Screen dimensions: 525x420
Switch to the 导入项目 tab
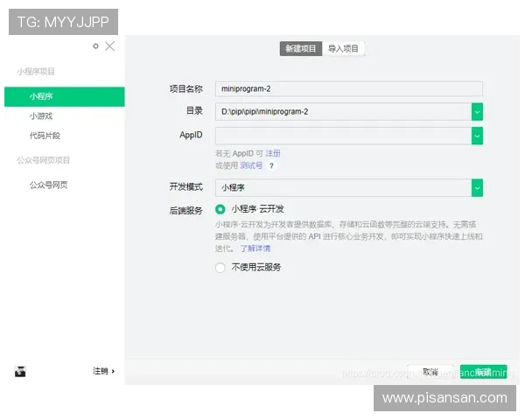click(x=343, y=49)
